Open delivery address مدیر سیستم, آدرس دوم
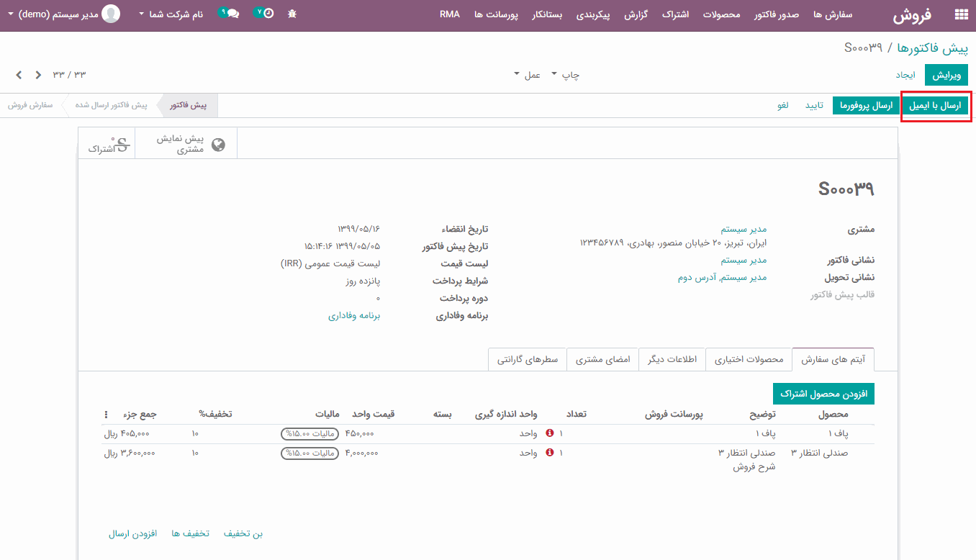Screen dimensions: 976x560 pos(722,277)
